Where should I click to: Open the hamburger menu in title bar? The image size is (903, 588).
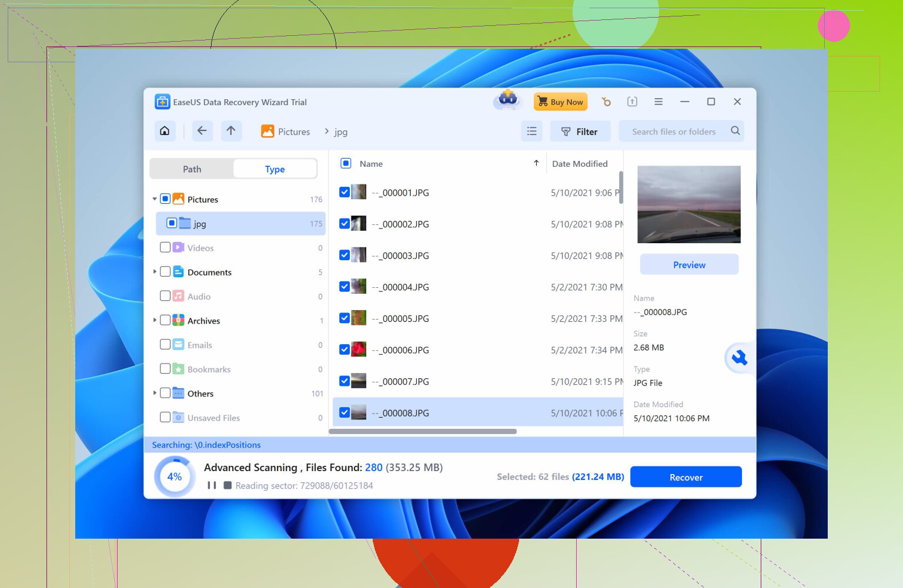point(658,102)
